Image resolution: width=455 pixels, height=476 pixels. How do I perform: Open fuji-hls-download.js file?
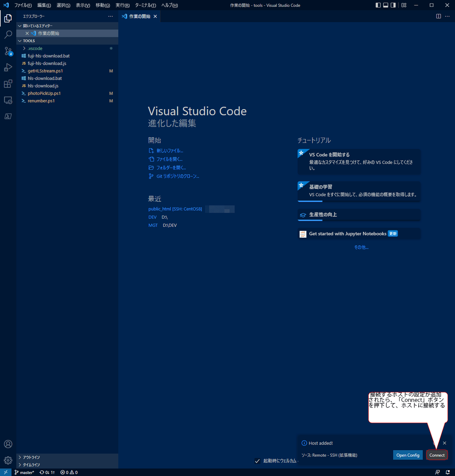pyautogui.click(x=67, y=63)
